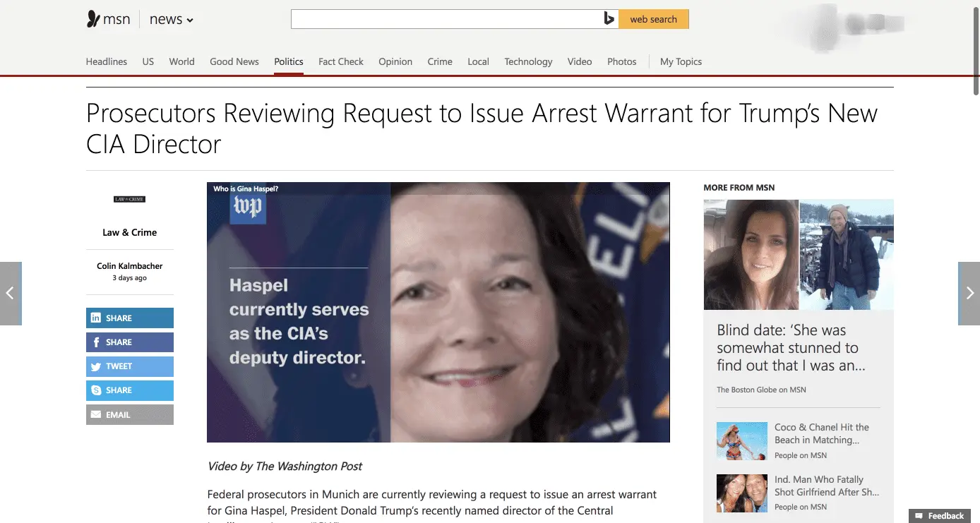Click author name Colin Kalmbacher
980x523 pixels.
point(130,266)
